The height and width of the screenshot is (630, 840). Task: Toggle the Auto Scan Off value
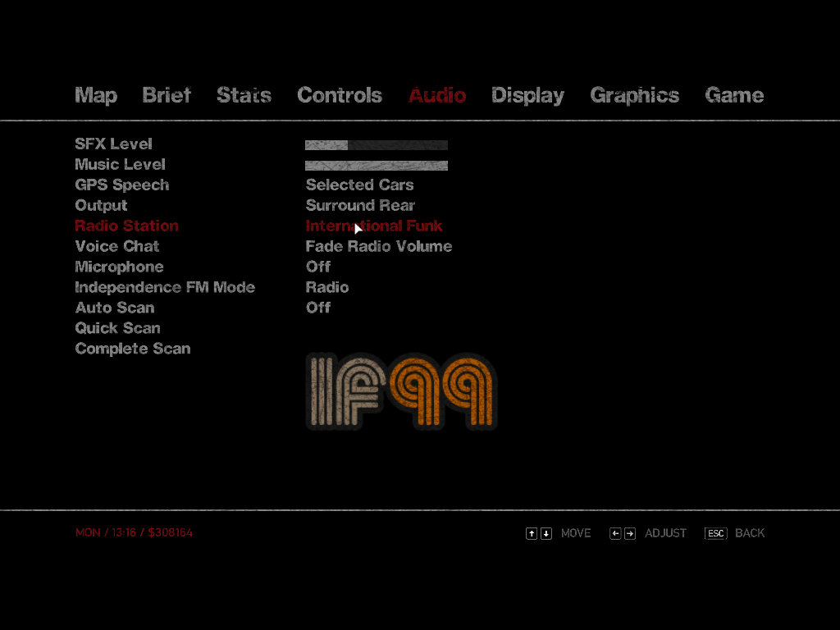[x=318, y=308]
